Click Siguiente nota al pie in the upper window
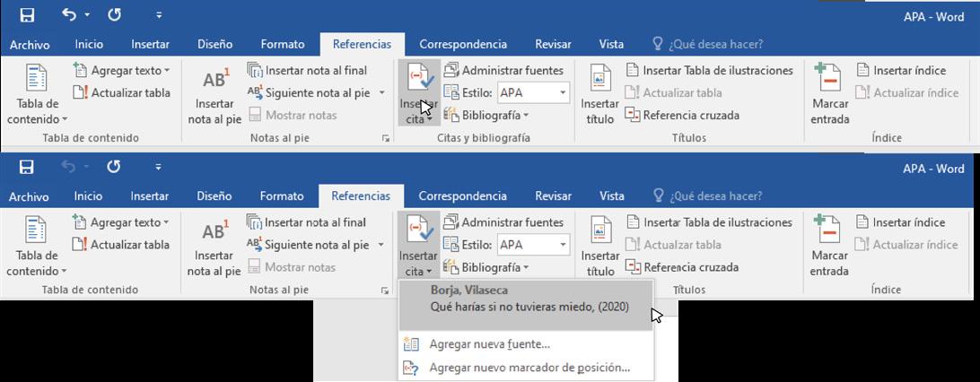This screenshot has height=382, width=980. pos(309,93)
